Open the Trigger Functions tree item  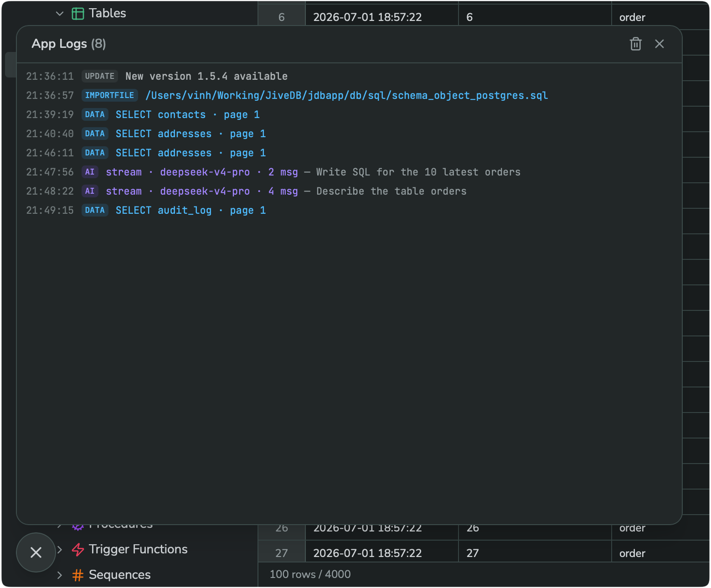(x=138, y=549)
